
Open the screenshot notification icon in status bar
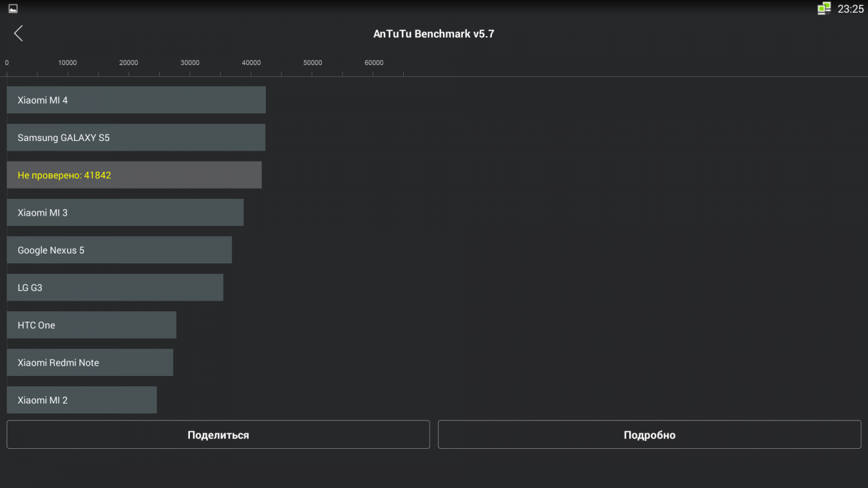[x=13, y=8]
